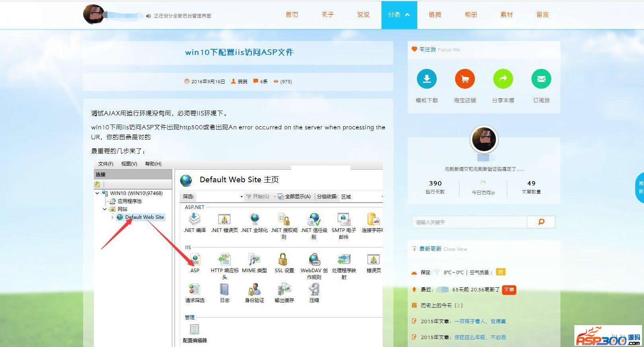Open the 配置编辑器 icon
Screen dimensions: 644x347
[195, 329]
